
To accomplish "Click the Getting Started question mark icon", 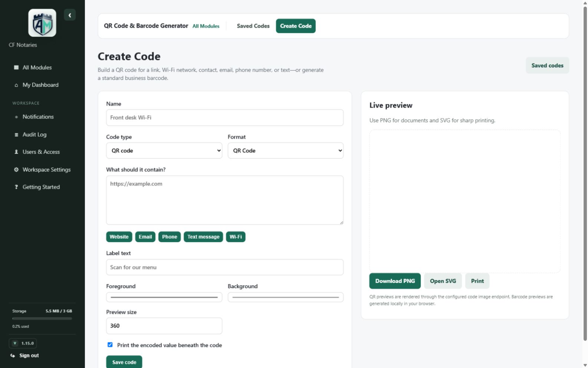I will coord(16,187).
